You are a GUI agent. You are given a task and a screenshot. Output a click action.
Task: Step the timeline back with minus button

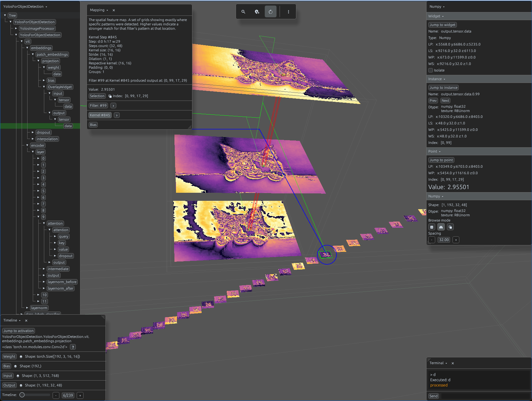(x=56, y=395)
